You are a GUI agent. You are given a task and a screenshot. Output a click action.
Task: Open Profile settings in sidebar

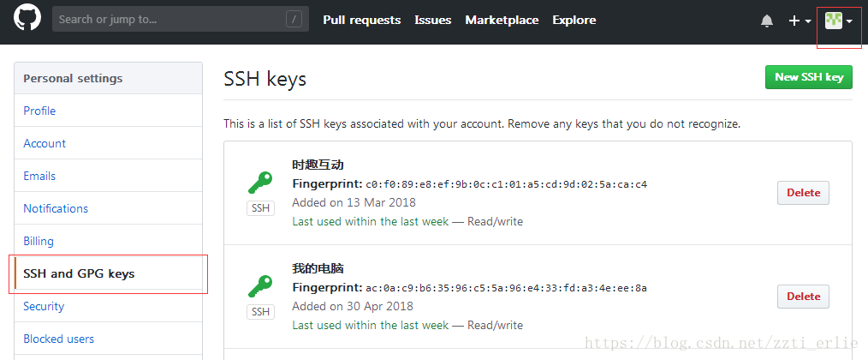[39, 111]
